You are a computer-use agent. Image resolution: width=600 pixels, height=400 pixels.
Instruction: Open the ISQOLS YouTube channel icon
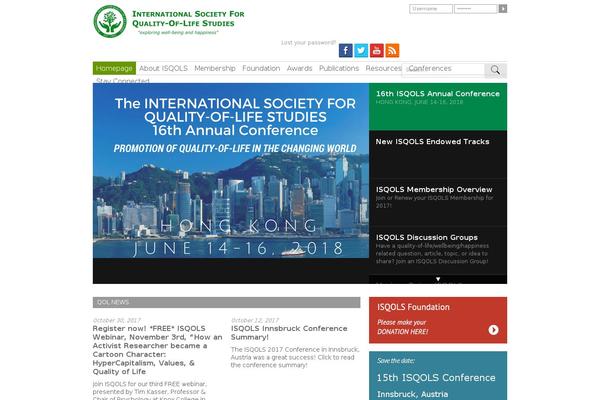coord(377,51)
